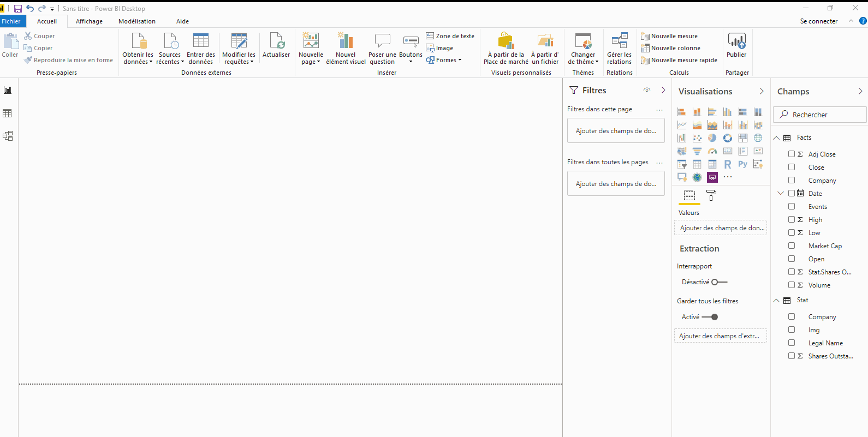
Task: Click page-level filter drop area
Action: pyautogui.click(x=616, y=131)
